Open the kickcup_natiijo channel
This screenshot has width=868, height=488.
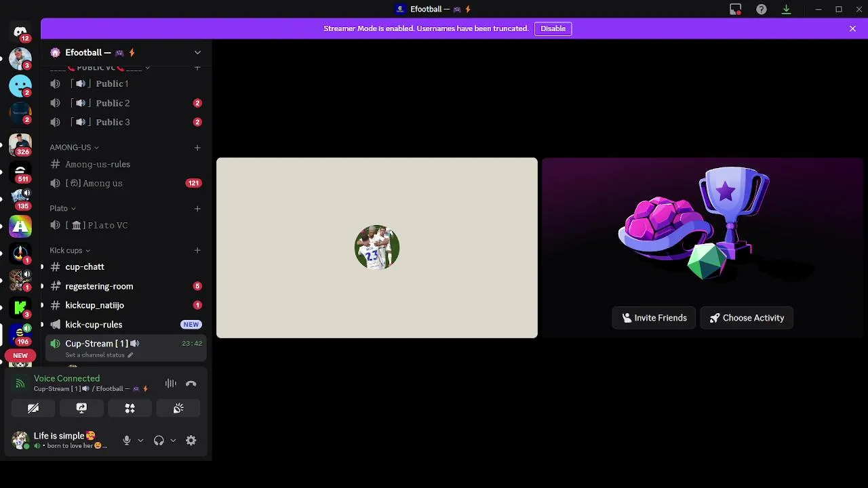tap(126, 305)
